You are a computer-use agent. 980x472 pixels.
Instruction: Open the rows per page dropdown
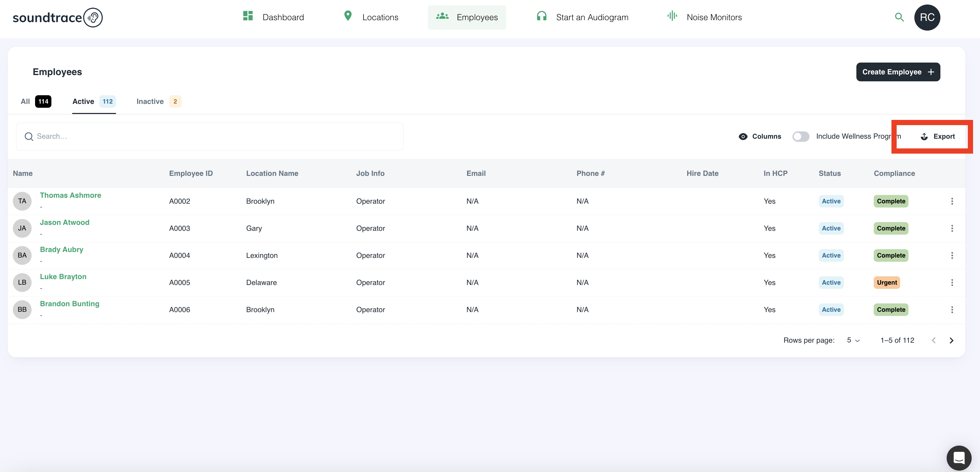point(853,340)
